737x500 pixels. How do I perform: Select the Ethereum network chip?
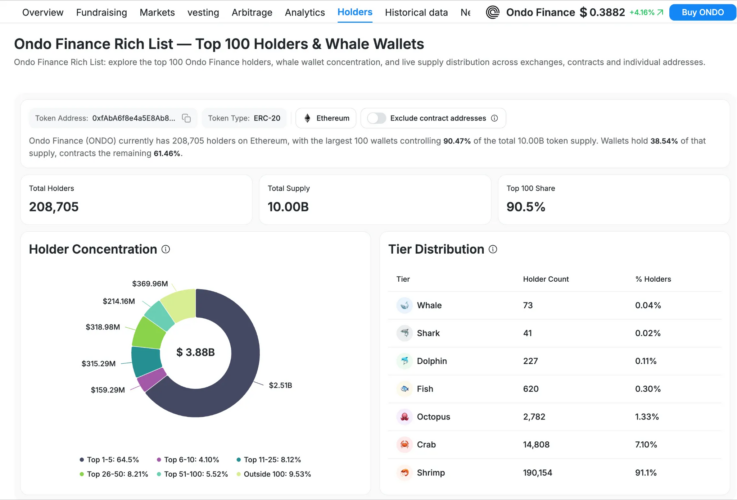[326, 118]
